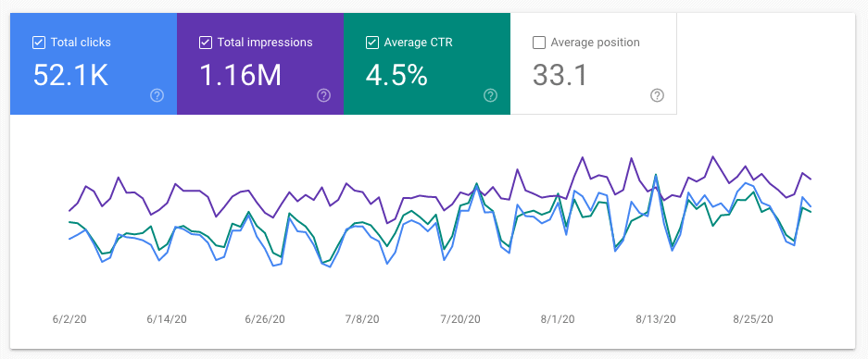Image resolution: width=868 pixels, height=359 pixels.
Task: Uncheck the Total impressions checkbox
Action: (206, 43)
